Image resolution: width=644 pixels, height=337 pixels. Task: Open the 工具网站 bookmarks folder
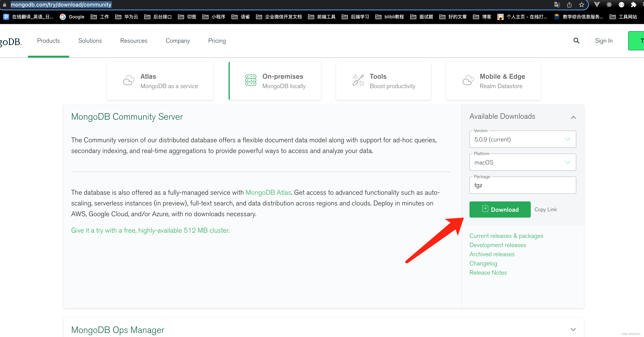623,17
